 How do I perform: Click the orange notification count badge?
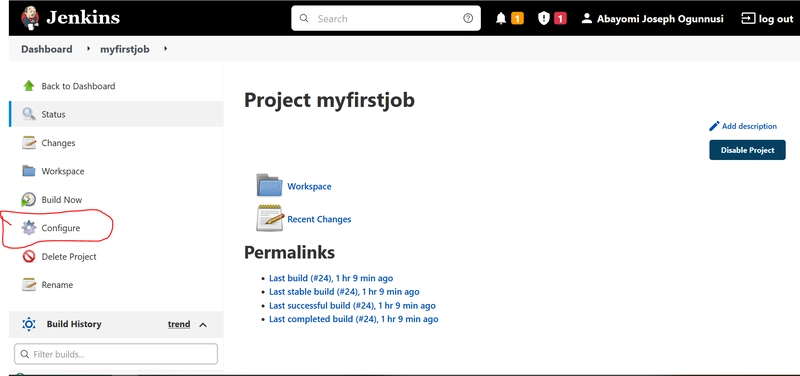click(517, 19)
